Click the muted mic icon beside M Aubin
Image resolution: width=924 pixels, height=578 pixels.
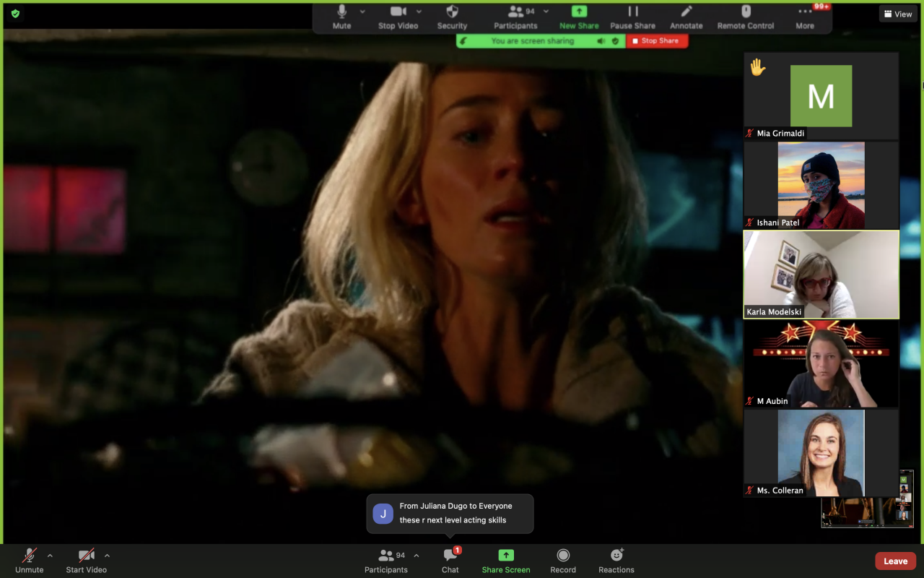[751, 401]
